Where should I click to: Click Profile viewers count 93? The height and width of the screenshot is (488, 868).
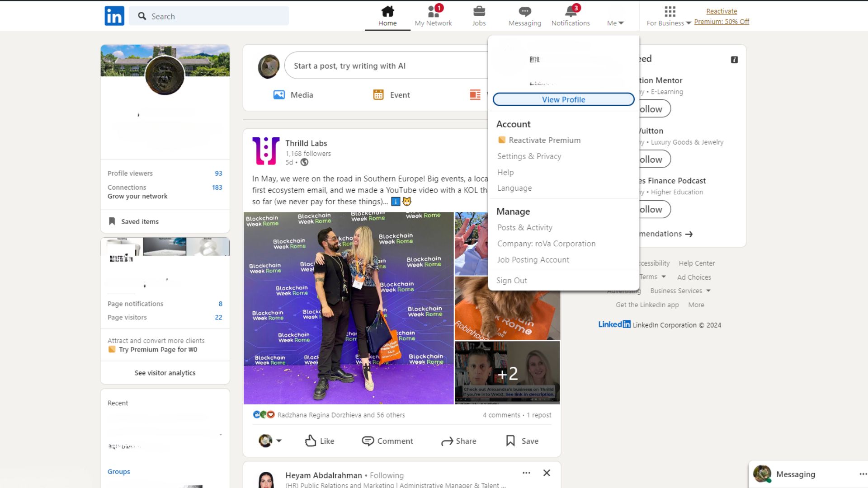(218, 173)
